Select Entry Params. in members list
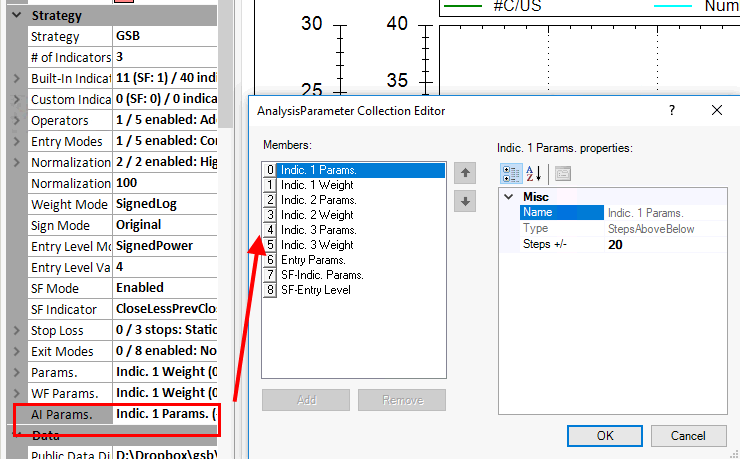Viewport: 740px width, 459px height. pyautogui.click(x=313, y=259)
